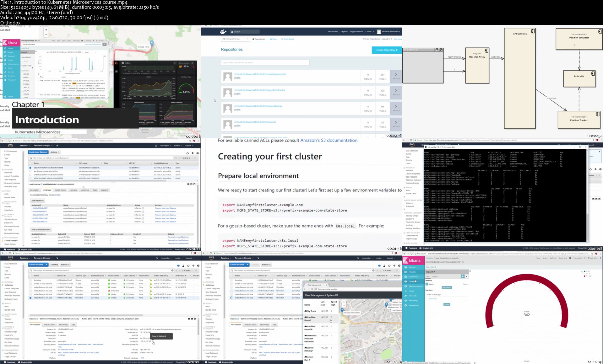
Task: Open Monitoring in the Kibana gauge sidebar
Action: 413,300
